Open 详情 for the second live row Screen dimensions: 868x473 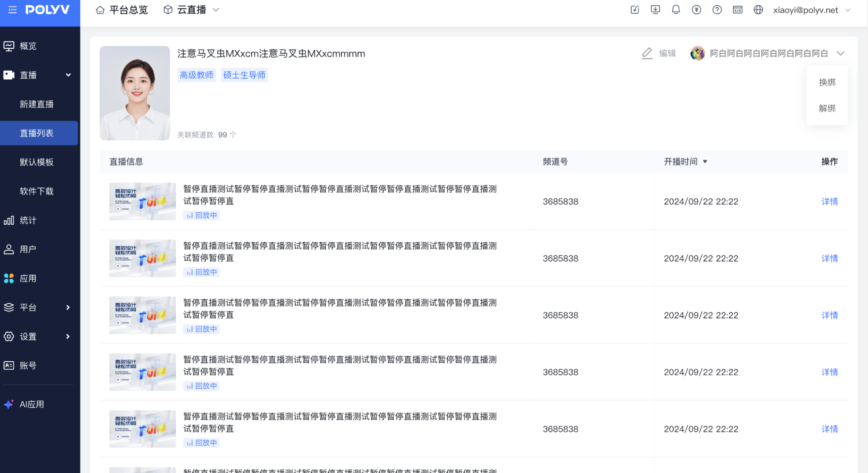pos(830,258)
